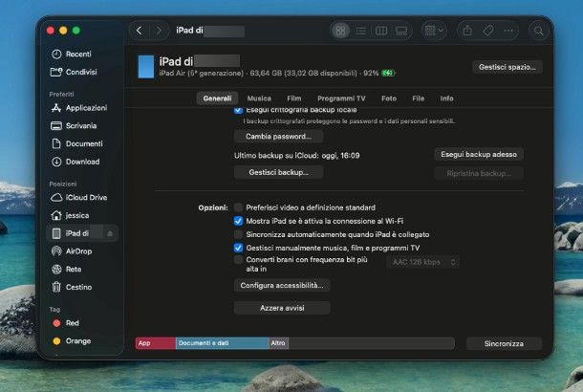This screenshot has width=583, height=392.
Task: Switch Finder to list view
Action: (360, 32)
